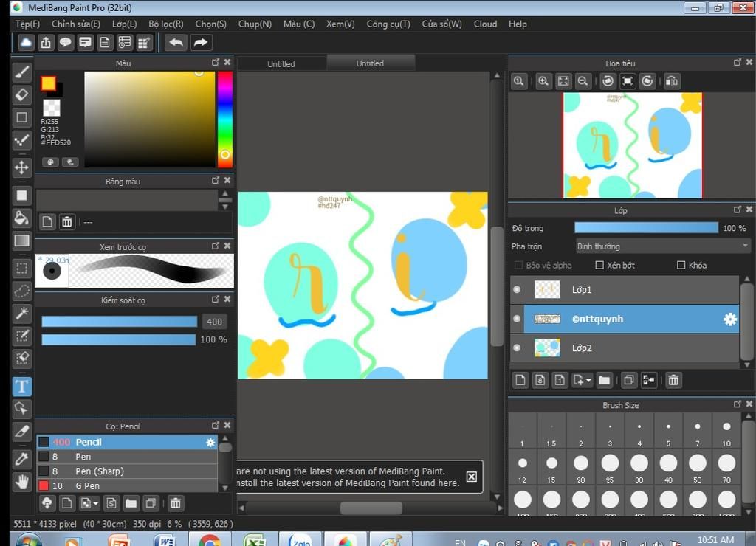756x546 pixels.
Task: Close the Màu color panel
Action: 227,62
